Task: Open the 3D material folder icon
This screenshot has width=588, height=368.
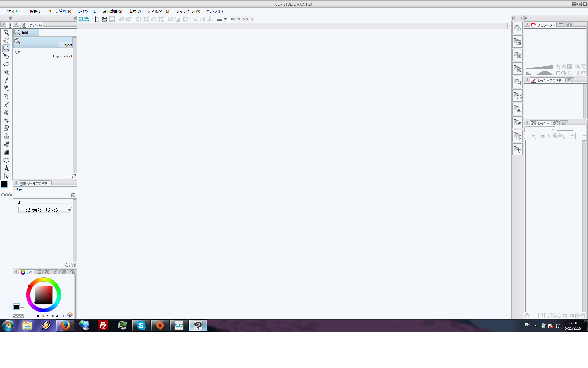Action: point(517,136)
